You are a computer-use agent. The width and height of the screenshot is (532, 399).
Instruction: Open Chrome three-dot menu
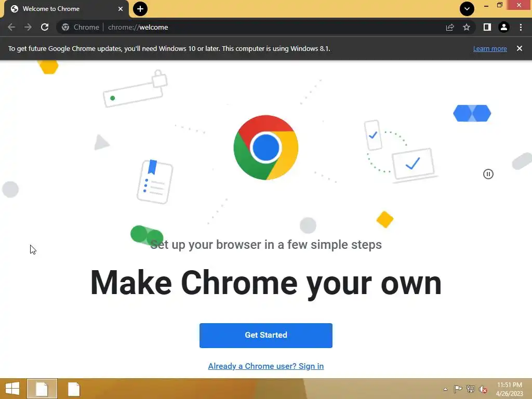click(521, 27)
